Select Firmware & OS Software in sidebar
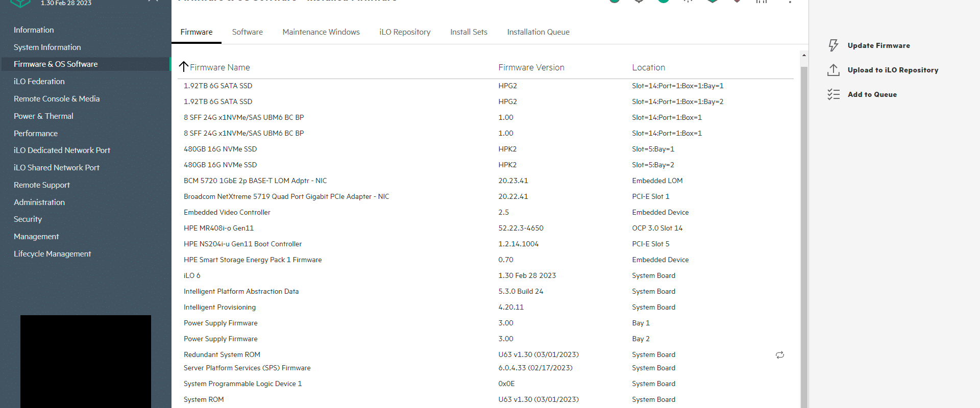 tap(85, 64)
